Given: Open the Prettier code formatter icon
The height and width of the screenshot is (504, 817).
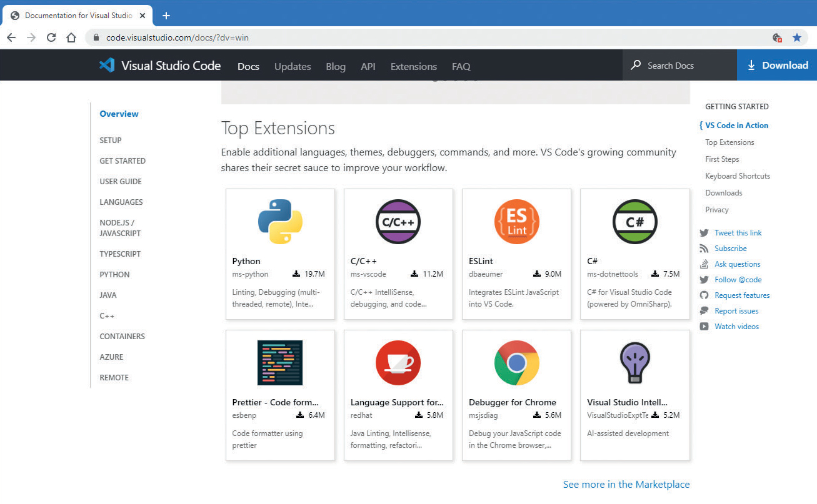Looking at the screenshot, I should (280, 363).
